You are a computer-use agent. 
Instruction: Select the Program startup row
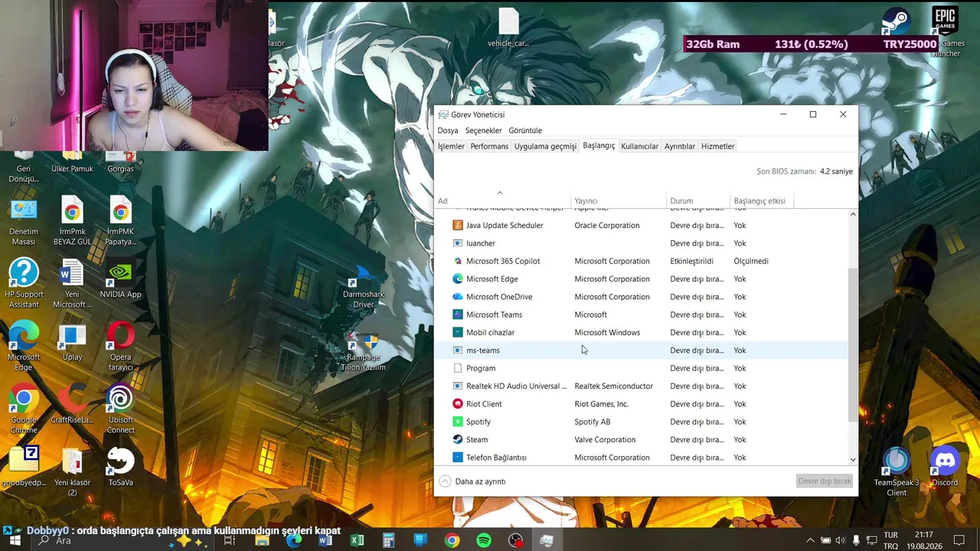642,368
